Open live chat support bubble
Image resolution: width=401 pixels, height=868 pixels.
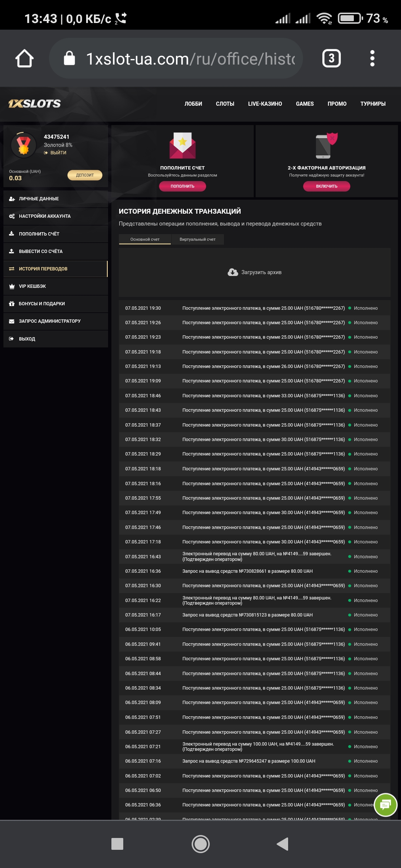pos(385,805)
